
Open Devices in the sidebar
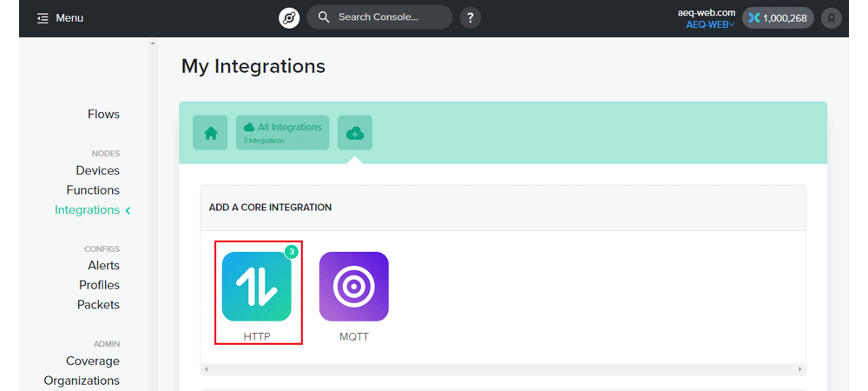pyautogui.click(x=97, y=170)
